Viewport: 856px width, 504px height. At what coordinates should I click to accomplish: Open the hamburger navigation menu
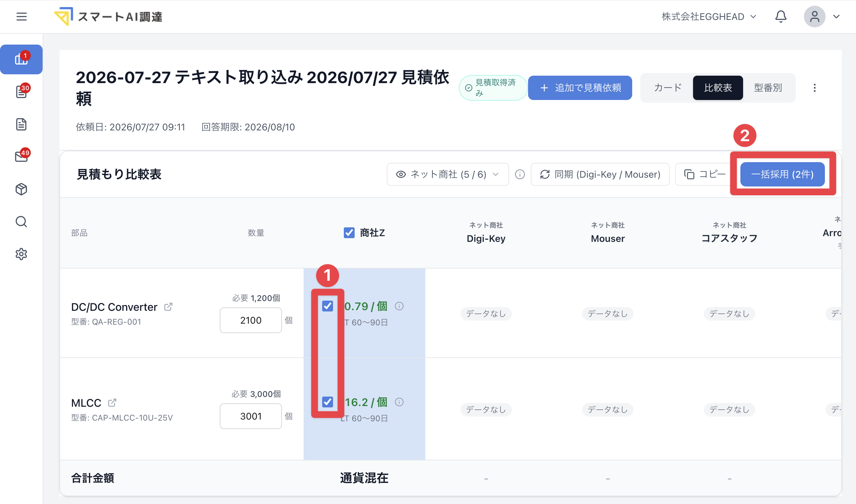coord(21,17)
